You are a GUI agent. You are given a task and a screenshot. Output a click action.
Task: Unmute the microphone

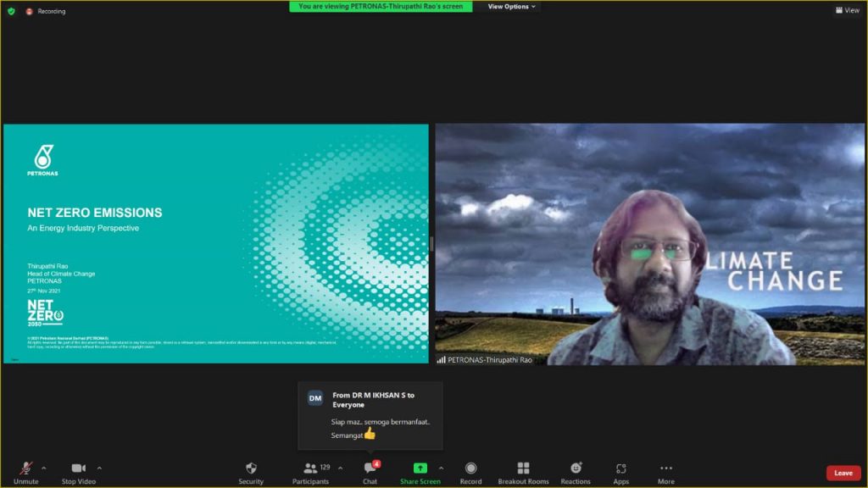25,473
